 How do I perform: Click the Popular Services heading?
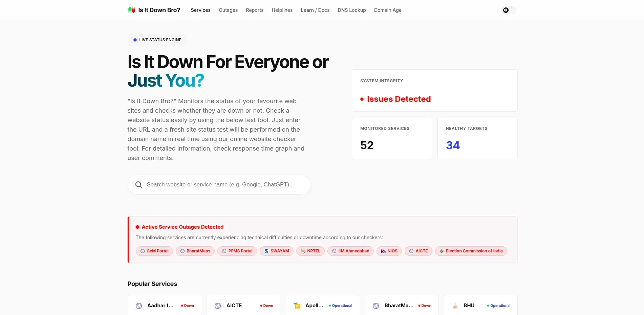coord(152,284)
